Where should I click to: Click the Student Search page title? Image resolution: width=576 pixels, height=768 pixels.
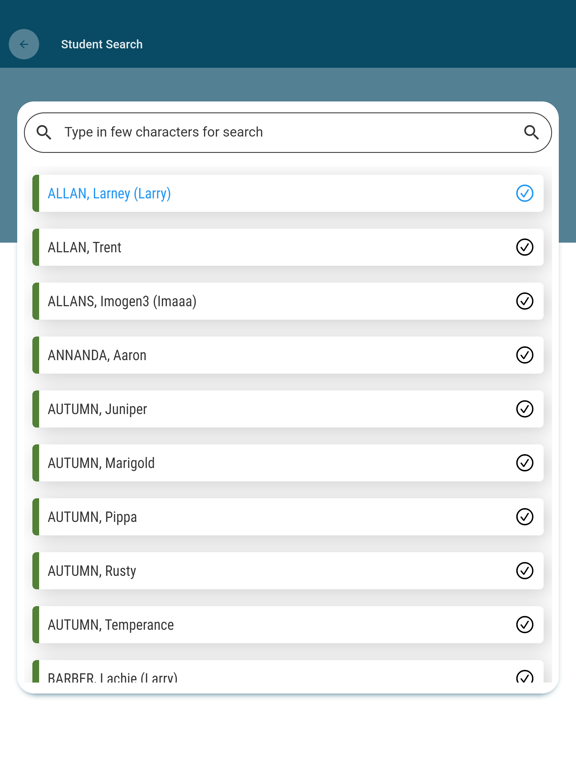102,45
